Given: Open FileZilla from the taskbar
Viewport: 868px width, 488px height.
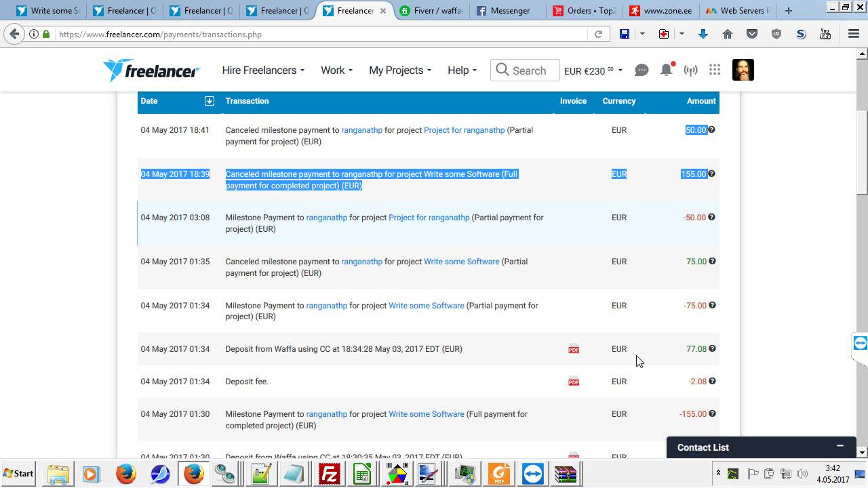Looking at the screenshot, I should click(330, 474).
